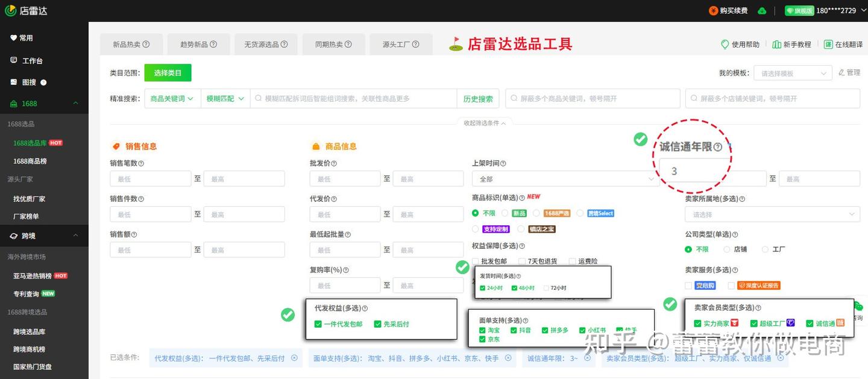Image resolution: width=868 pixels, height=379 pixels.
Task: Switch to the 新品热卖 tab
Action: [131, 44]
